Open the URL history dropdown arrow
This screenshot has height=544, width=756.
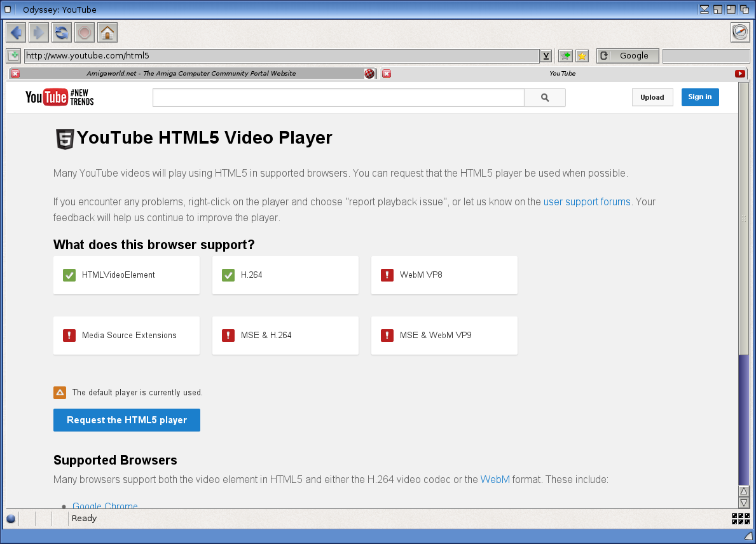(x=546, y=56)
